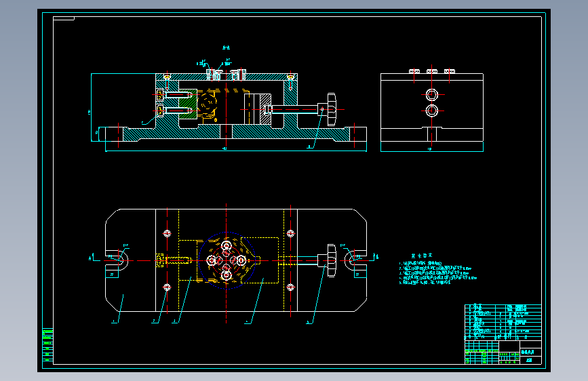Click the upper circle in side view
This screenshot has height=381, width=588.
tap(431, 94)
